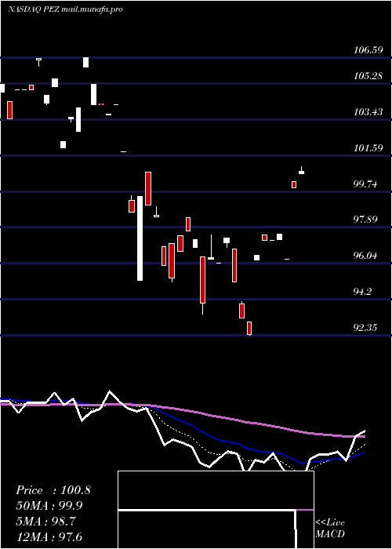This screenshot has height=549, width=392.
Task: Click the 94.2 price level label
Action: 363,291
